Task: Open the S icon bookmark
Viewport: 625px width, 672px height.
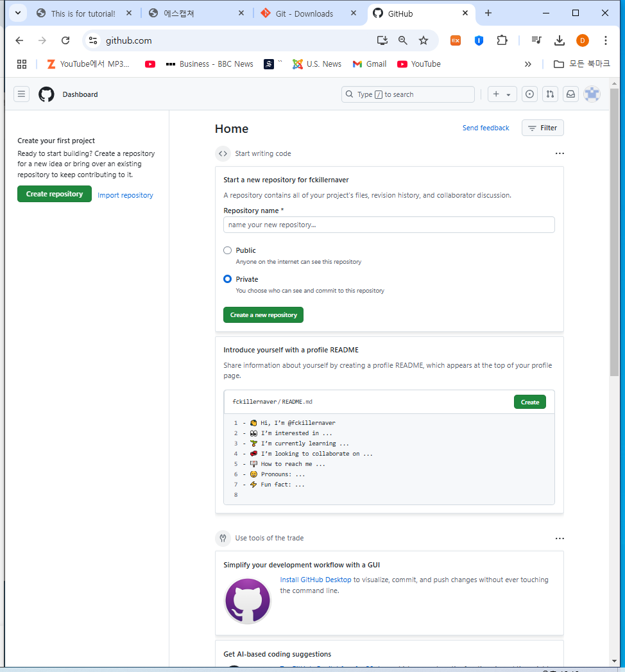Action: click(269, 64)
